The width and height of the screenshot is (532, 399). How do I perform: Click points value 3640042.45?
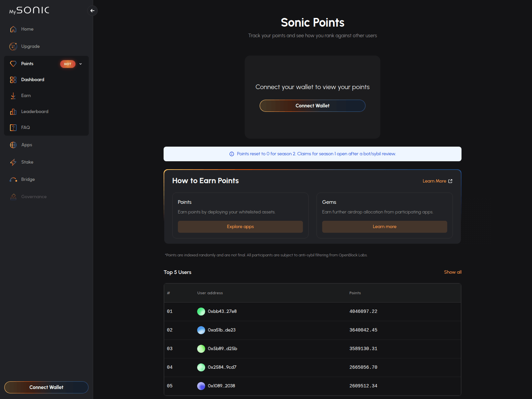[x=363, y=330]
